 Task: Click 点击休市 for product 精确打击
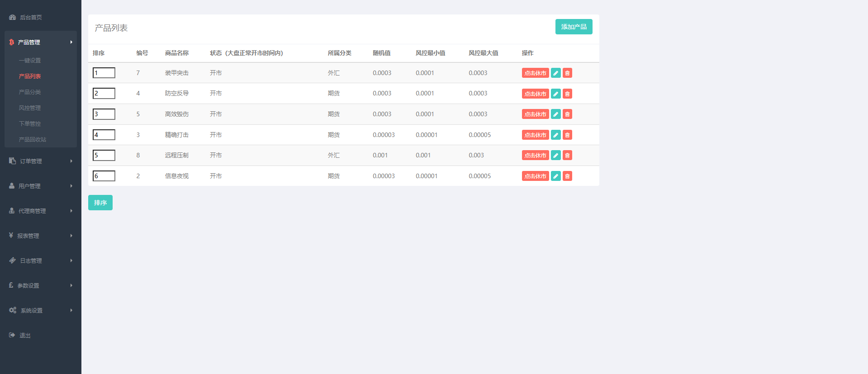(535, 135)
